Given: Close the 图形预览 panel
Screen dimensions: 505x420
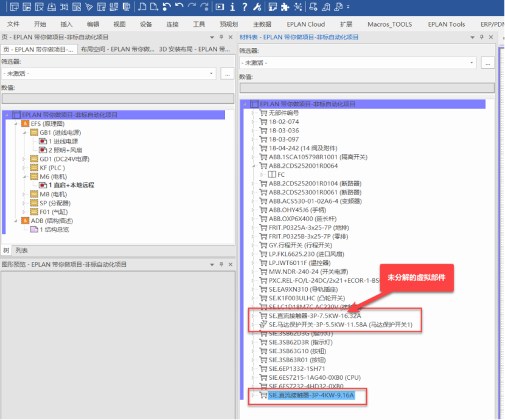Looking at the screenshot, I should [231, 264].
